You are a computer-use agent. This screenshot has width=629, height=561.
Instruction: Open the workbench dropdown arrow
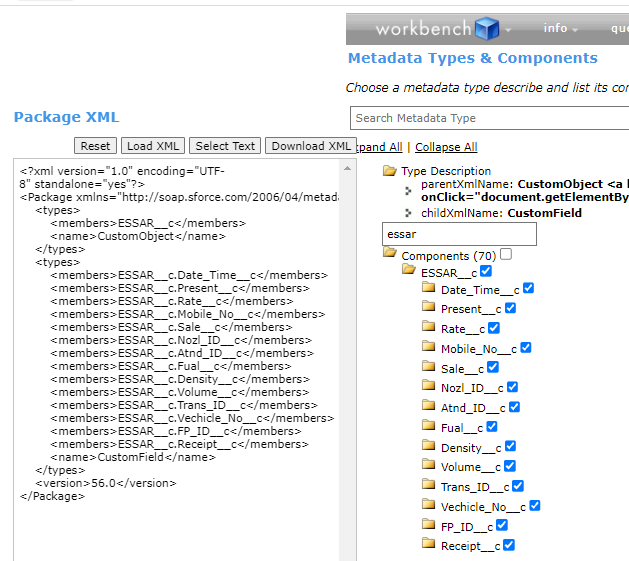point(508,30)
